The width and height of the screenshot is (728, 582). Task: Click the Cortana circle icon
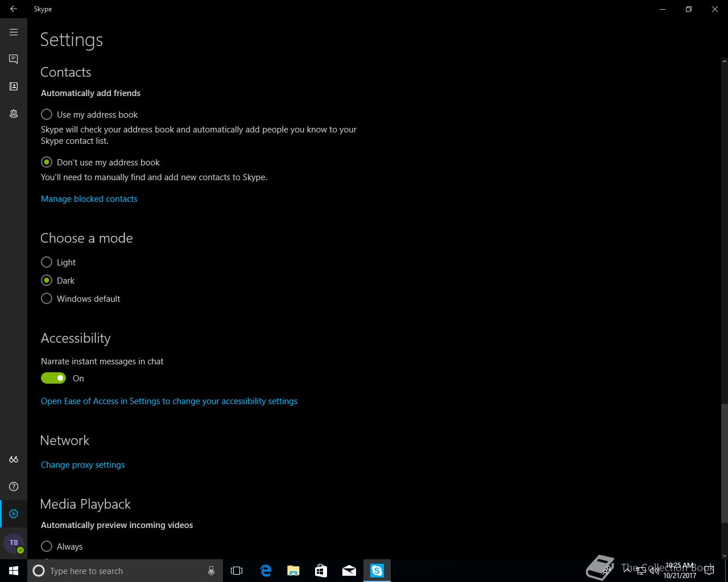point(39,571)
